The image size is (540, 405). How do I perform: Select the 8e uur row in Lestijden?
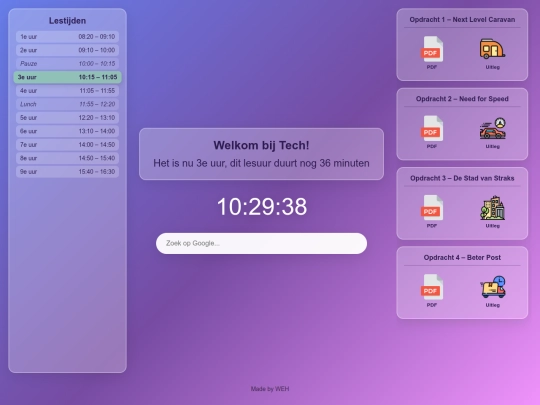68,158
